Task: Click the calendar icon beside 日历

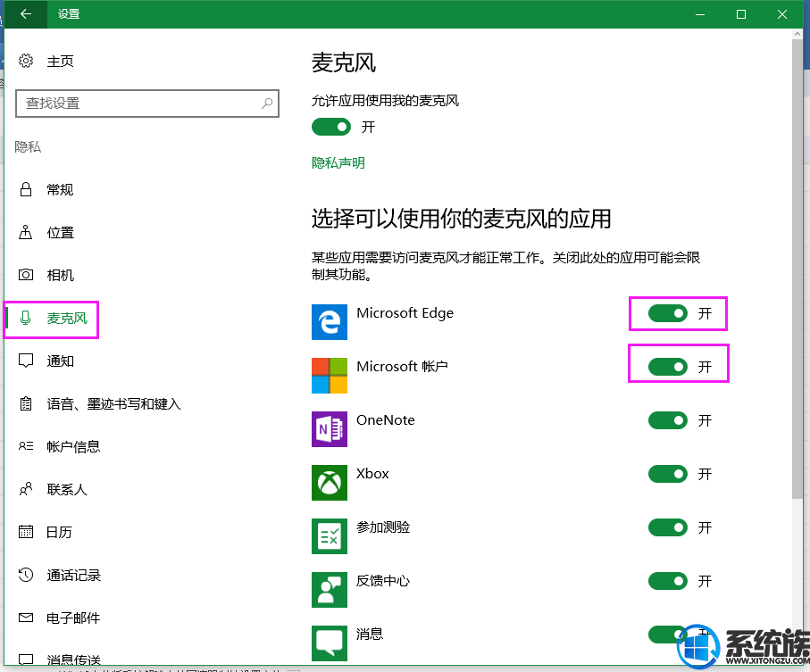Action: (x=26, y=532)
